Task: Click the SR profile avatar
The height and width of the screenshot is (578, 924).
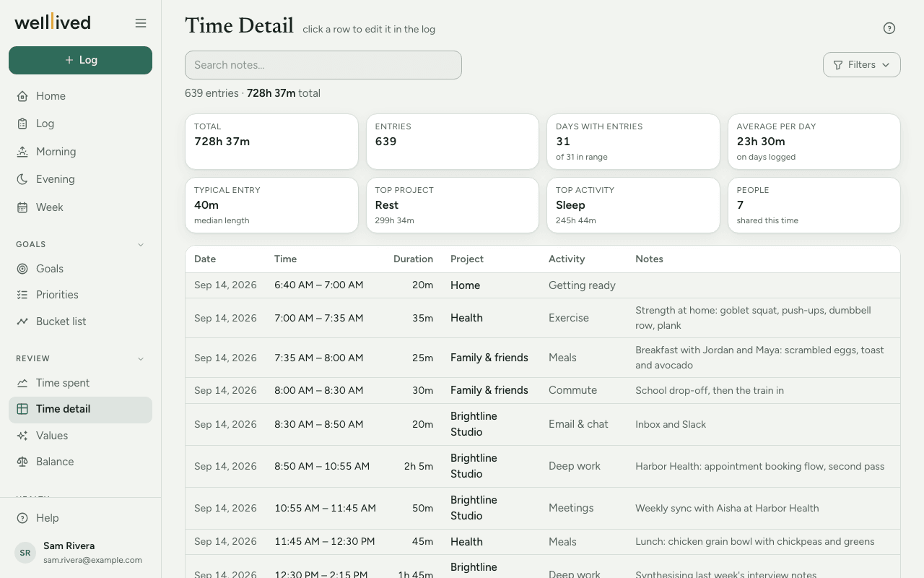Action: click(x=25, y=553)
